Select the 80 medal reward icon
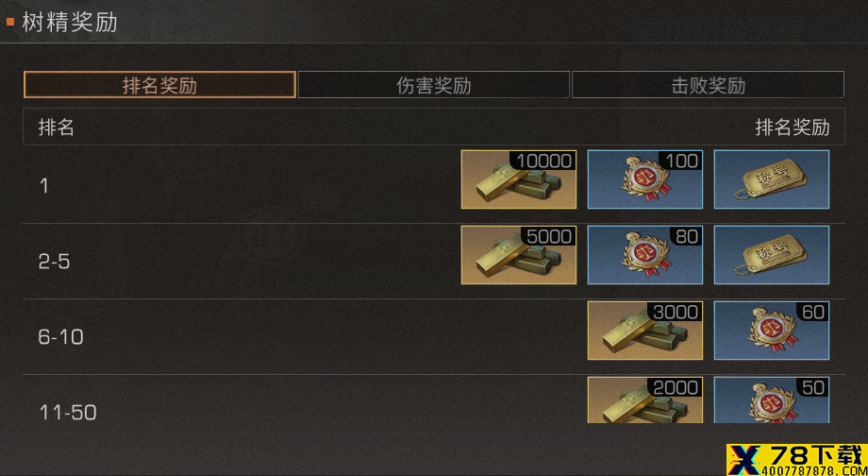The width and height of the screenshot is (868, 476). click(645, 255)
